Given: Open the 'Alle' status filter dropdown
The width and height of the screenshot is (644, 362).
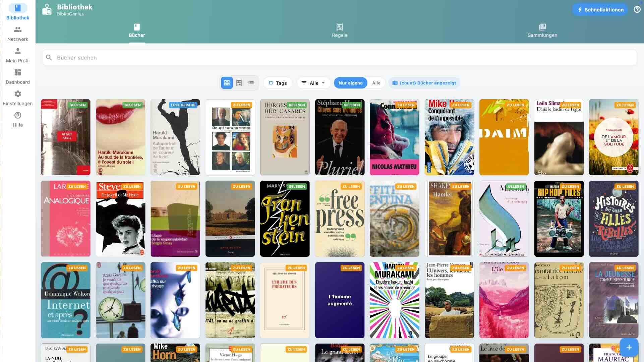Looking at the screenshot, I should pos(313,82).
